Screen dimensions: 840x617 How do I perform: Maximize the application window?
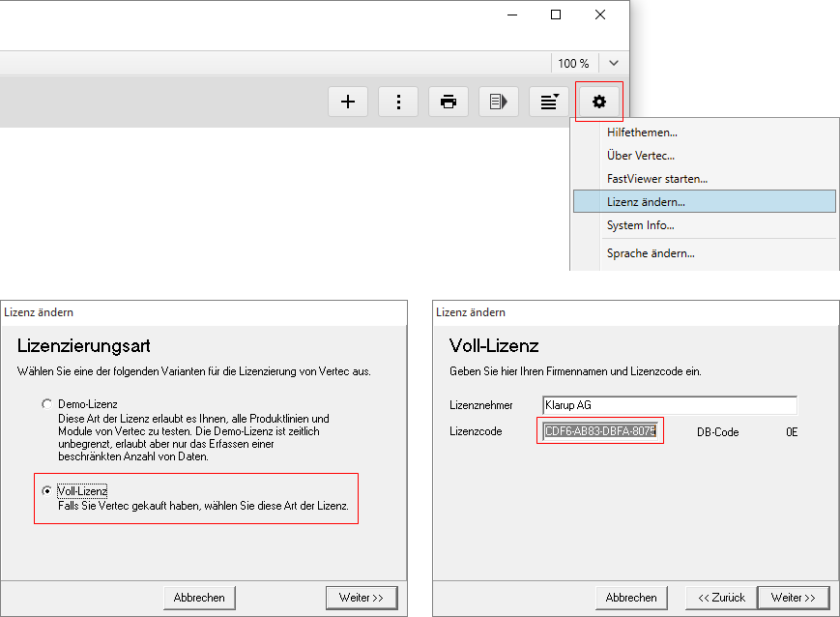pos(556,15)
